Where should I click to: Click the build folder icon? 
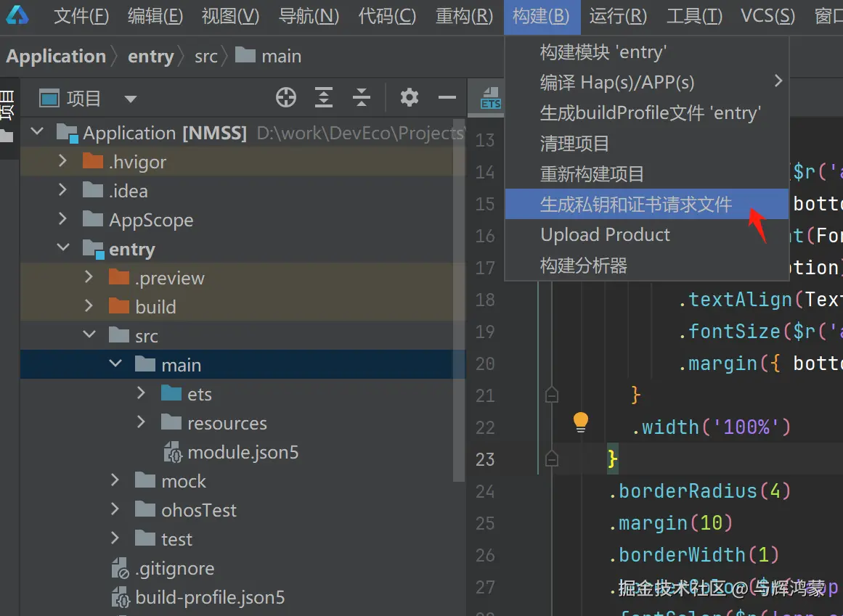[119, 306]
